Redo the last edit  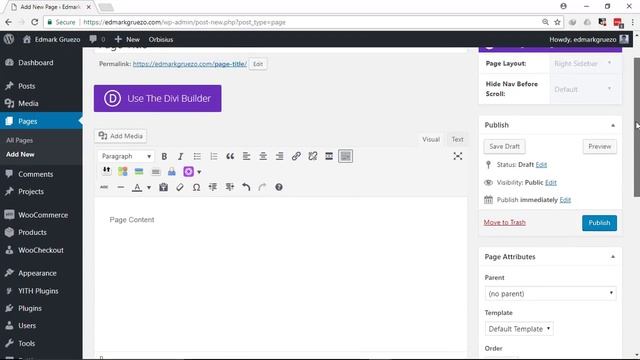click(262, 187)
